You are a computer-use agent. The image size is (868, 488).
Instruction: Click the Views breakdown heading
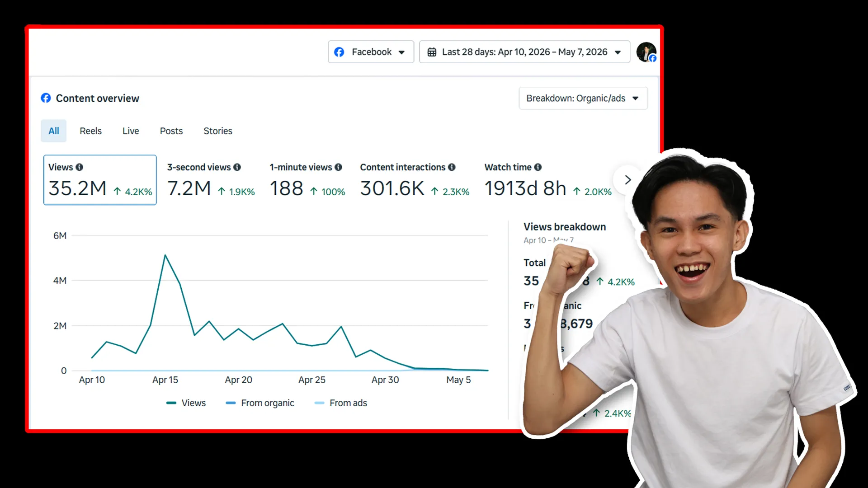tap(565, 227)
